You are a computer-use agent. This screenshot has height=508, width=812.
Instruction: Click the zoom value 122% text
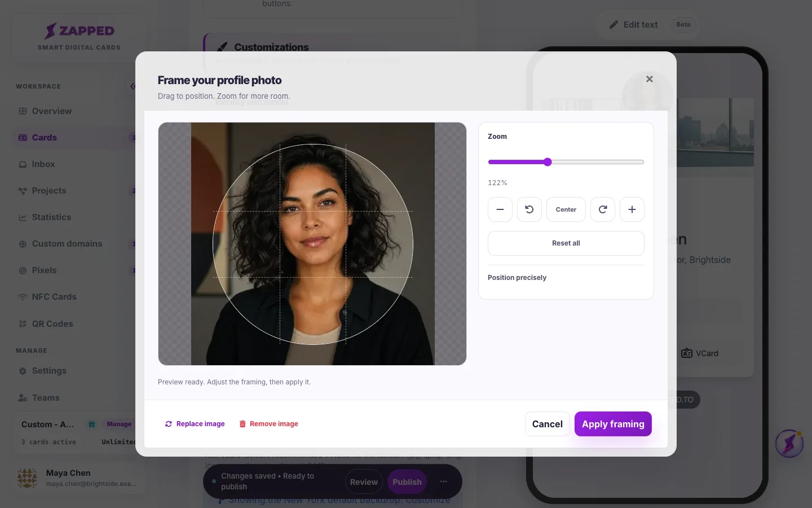point(497,183)
